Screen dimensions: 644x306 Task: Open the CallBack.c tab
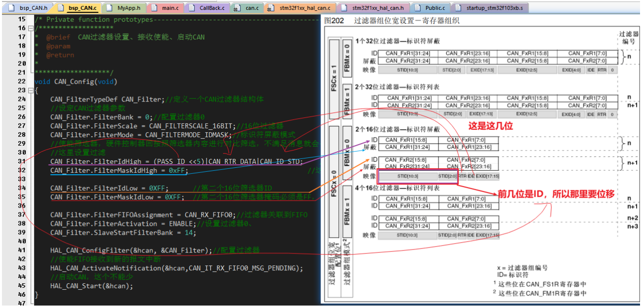pyautogui.click(x=207, y=8)
